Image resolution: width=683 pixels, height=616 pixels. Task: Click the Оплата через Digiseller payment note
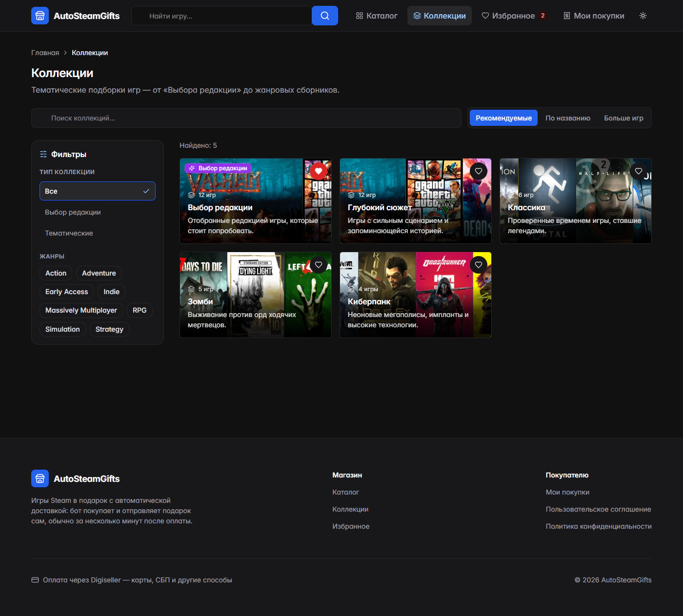pos(132,580)
